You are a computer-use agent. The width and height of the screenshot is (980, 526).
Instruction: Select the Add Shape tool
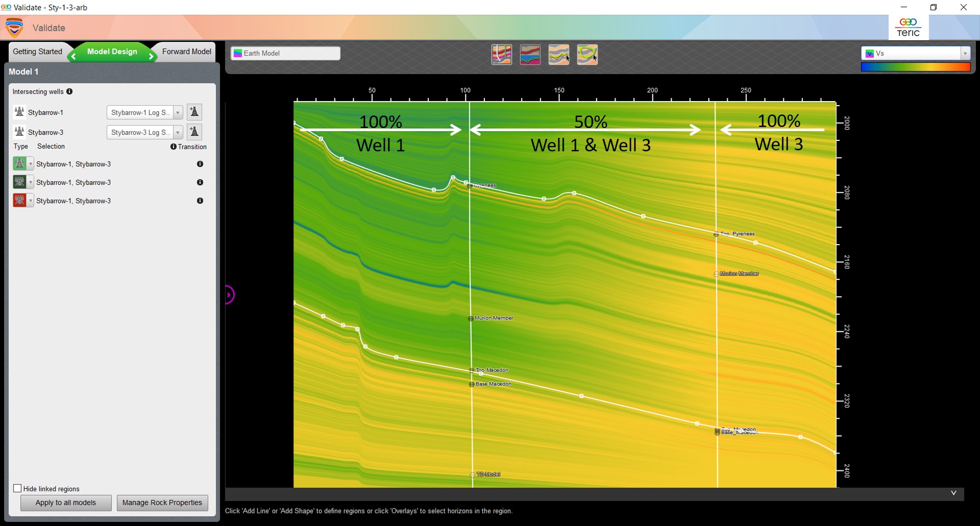(x=587, y=54)
